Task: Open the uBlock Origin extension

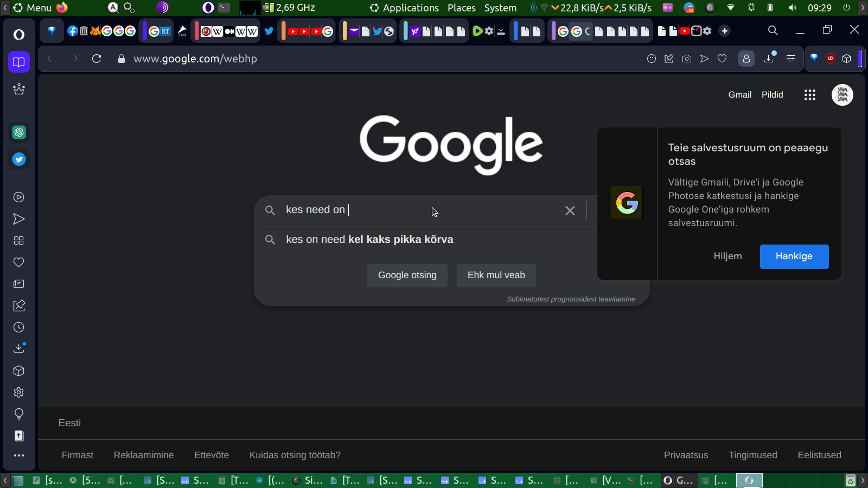Action: [x=830, y=59]
